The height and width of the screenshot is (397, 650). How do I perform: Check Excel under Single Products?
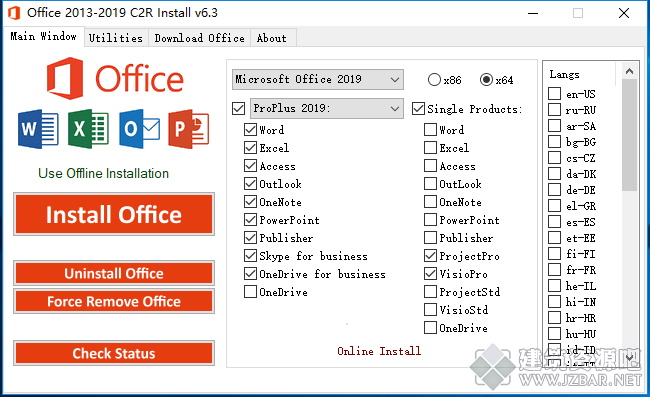pos(430,148)
